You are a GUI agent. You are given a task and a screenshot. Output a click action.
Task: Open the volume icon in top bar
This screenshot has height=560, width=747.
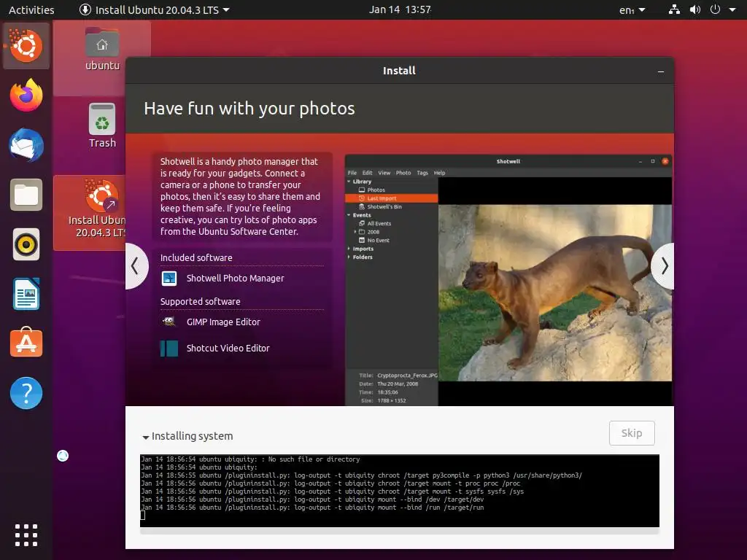pos(695,9)
